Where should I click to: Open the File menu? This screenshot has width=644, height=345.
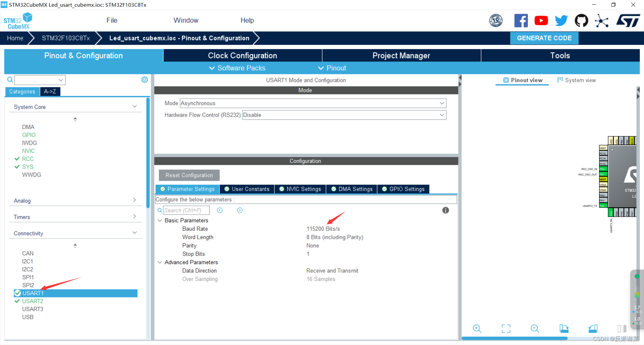point(112,20)
